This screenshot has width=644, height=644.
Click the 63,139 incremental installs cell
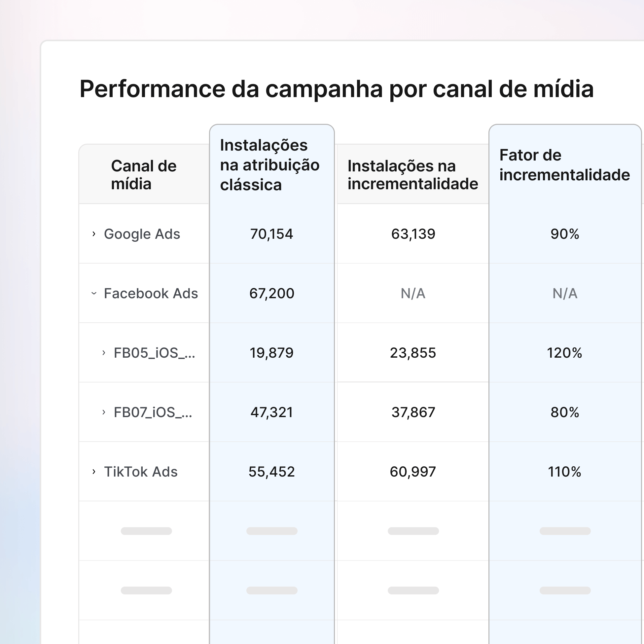(x=413, y=234)
